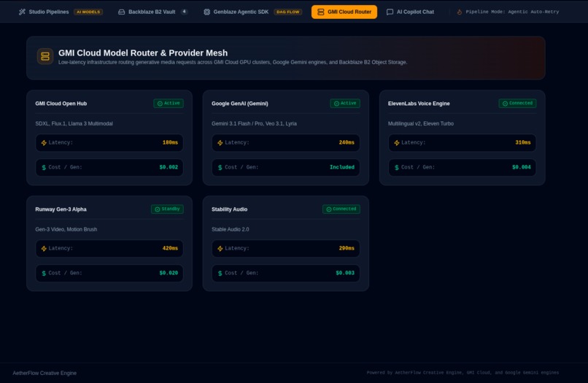
Task: Click the check icon in GMI Cloud Open Hub badge
Action: click(160, 104)
